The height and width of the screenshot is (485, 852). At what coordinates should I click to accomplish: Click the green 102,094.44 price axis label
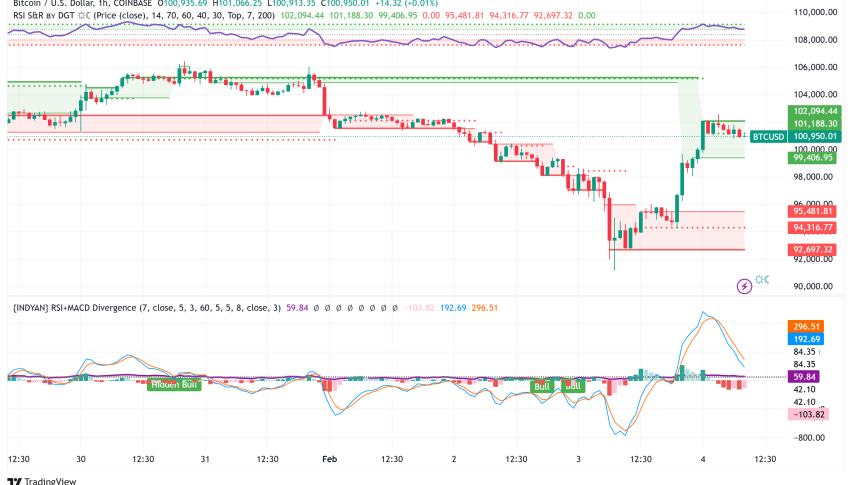[x=815, y=111]
